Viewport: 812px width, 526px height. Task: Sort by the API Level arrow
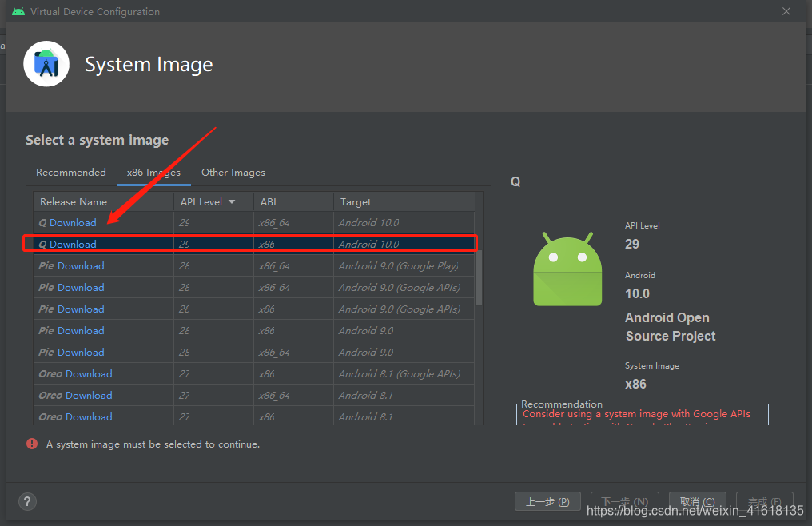pyautogui.click(x=232, y=202)
